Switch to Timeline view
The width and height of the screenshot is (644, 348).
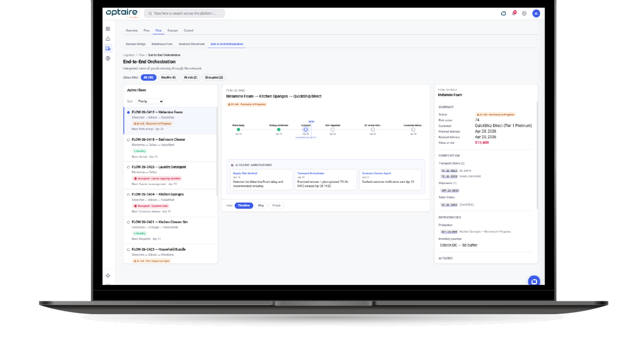point(244,205)
